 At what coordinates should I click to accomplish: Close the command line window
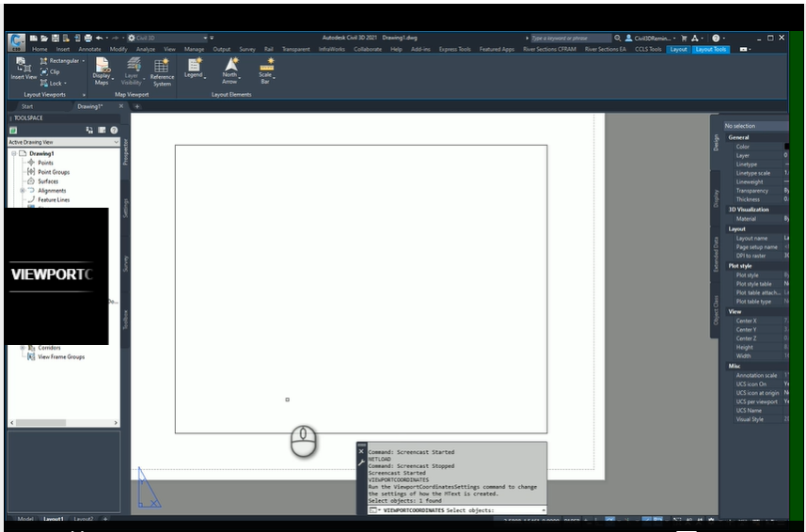tap(361, 451)
